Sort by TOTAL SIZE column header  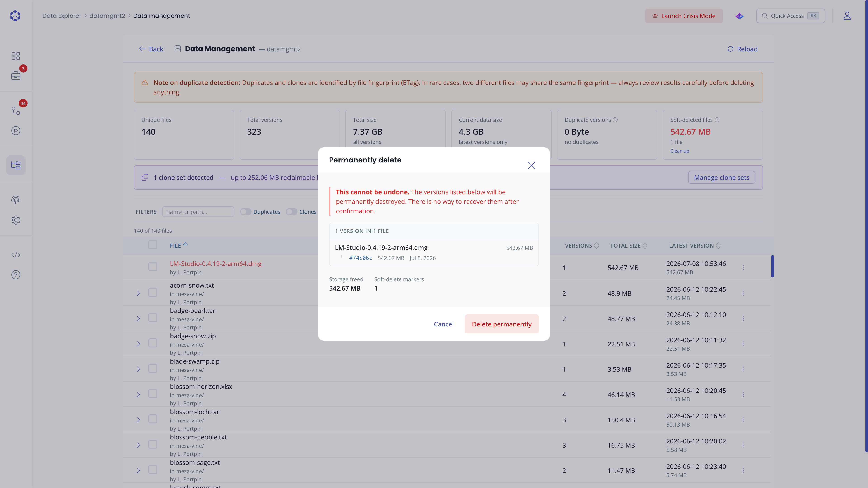pyautogui.click(x=628, y=246)
